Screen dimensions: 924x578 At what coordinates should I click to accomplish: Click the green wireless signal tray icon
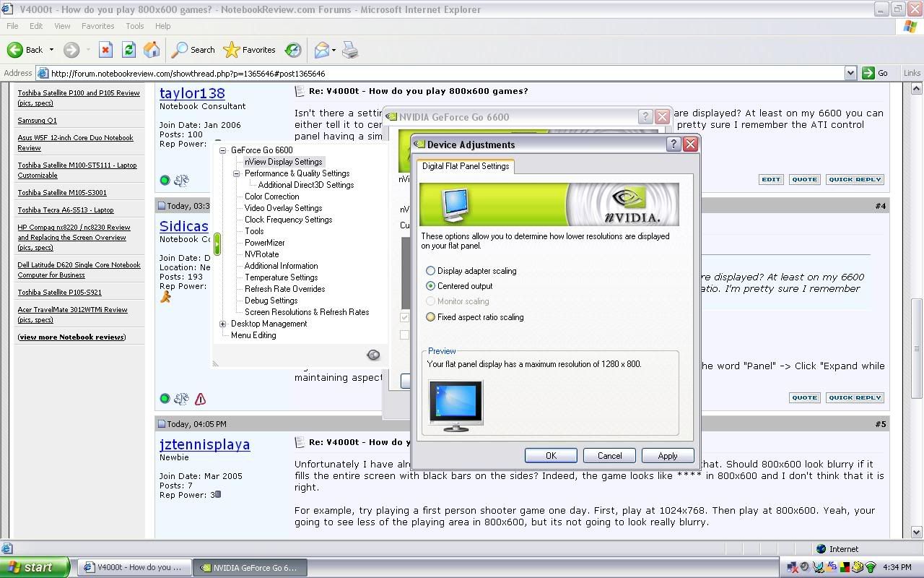click(x=870, y=567)
